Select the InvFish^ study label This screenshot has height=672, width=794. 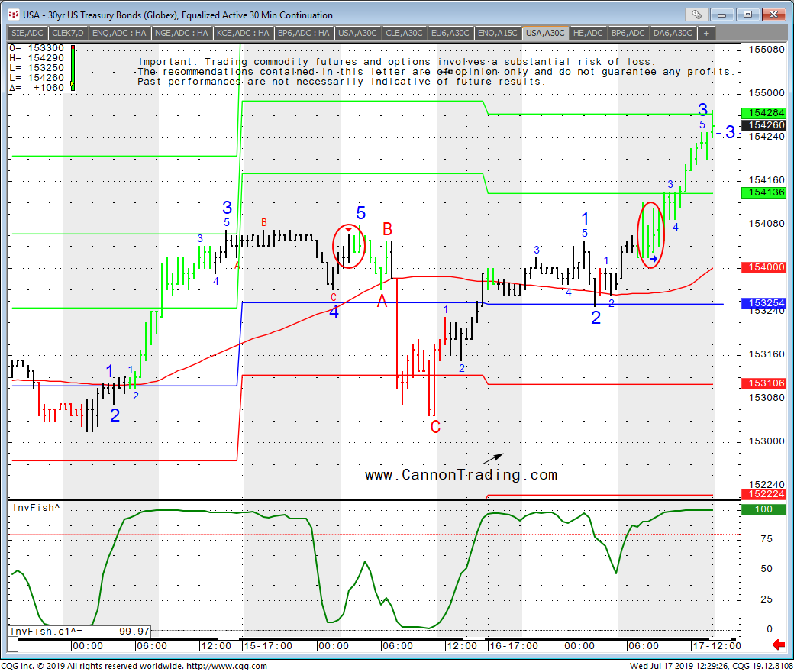34,507
